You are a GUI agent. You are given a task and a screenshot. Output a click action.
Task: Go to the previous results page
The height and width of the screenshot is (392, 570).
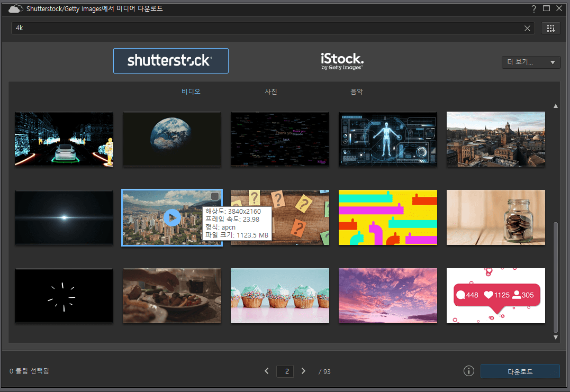[267, 371]
